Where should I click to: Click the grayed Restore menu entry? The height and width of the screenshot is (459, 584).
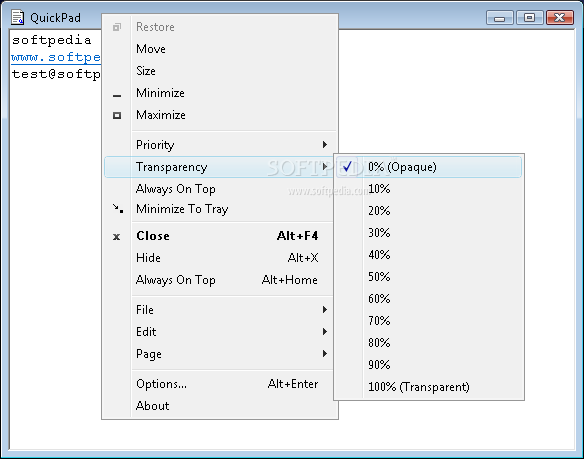[220, 27]
